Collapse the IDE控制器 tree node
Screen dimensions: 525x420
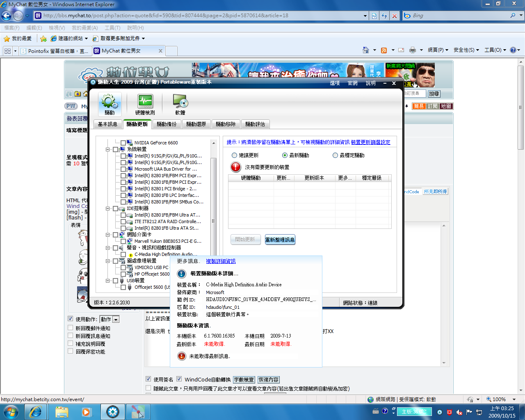pos(108,208)
